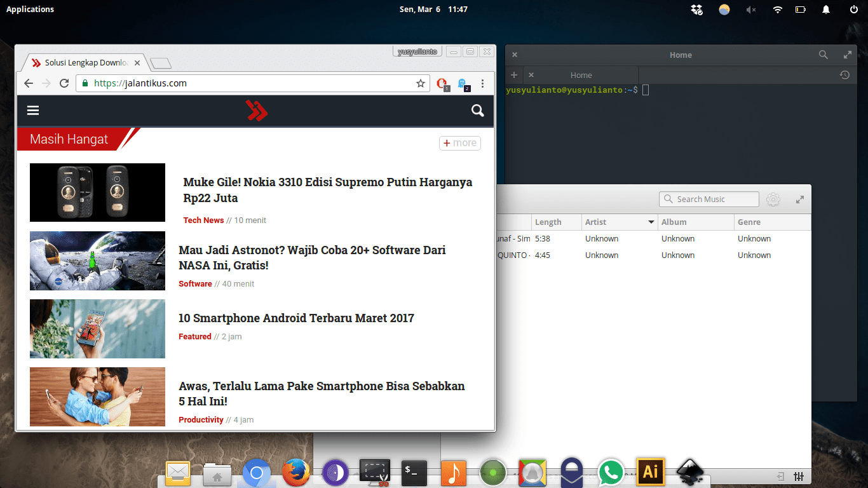Open the Nokia 3310 Supremo Putin article

(x=327, y=190)
